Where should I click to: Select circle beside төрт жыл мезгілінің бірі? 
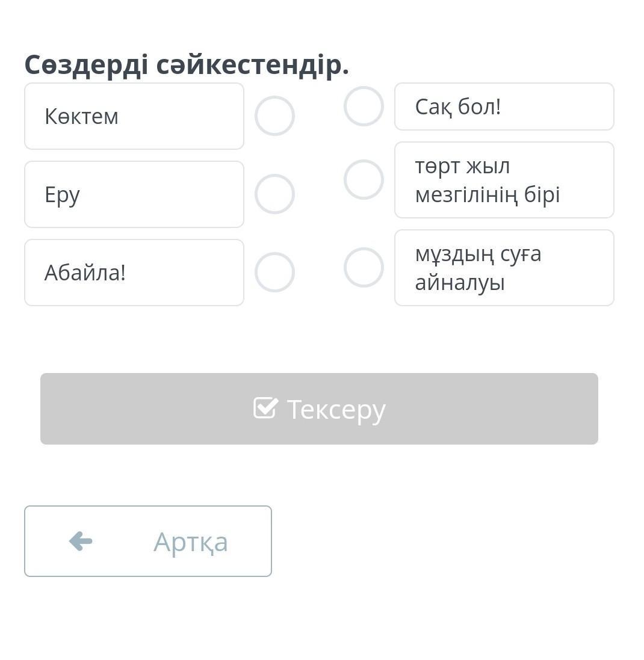(364, 179)
